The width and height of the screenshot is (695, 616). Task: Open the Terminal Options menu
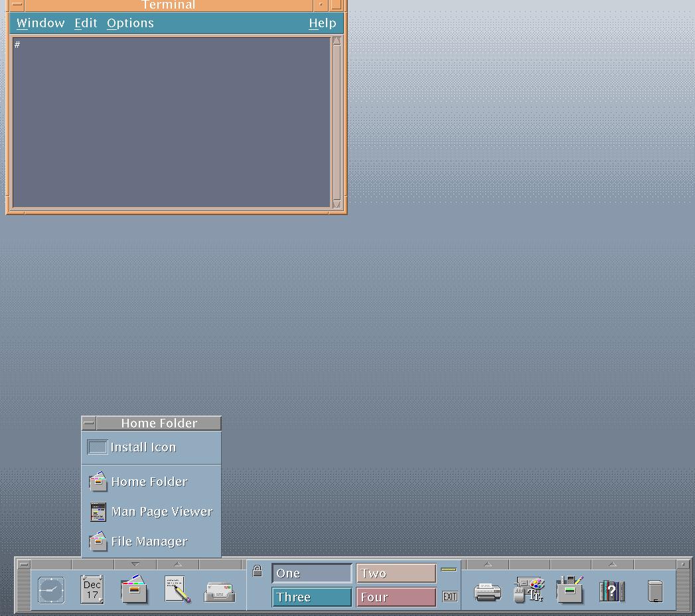[x=130, y=23]
